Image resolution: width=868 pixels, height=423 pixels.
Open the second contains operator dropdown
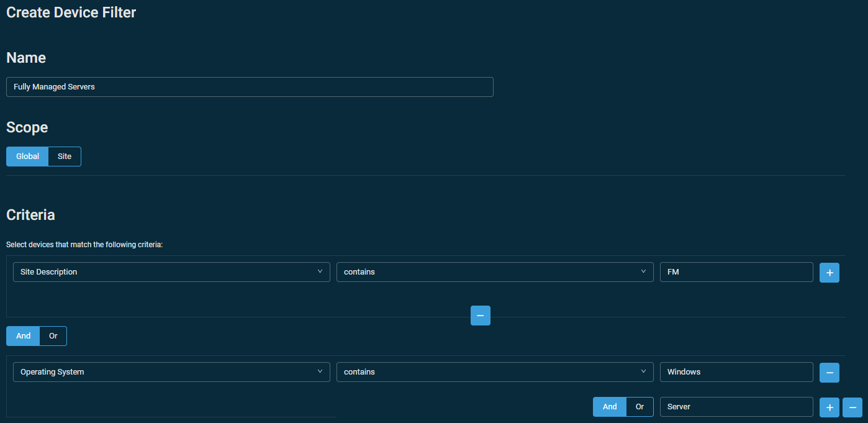(494, 372)
